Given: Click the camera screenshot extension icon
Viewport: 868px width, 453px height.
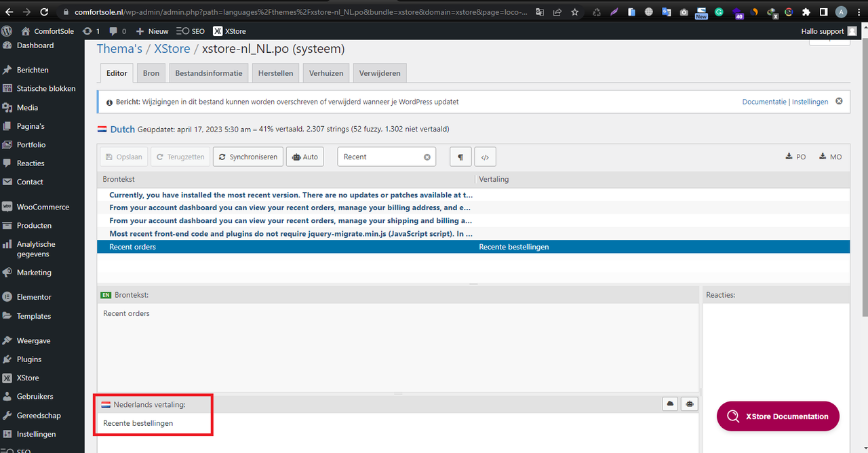Looking at the screenshot, I should 684,12.
